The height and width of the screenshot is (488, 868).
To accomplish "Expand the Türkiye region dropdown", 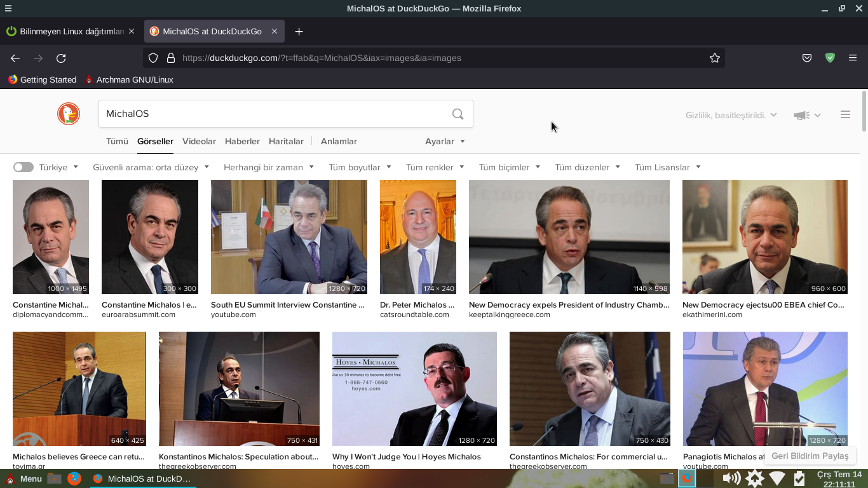I will point(58,167).
